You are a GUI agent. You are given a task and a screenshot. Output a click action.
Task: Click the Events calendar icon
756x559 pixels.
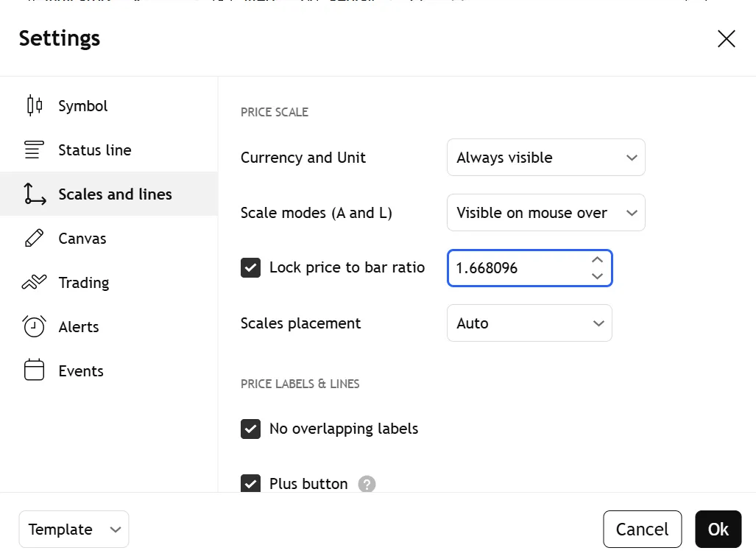point(35,370)
